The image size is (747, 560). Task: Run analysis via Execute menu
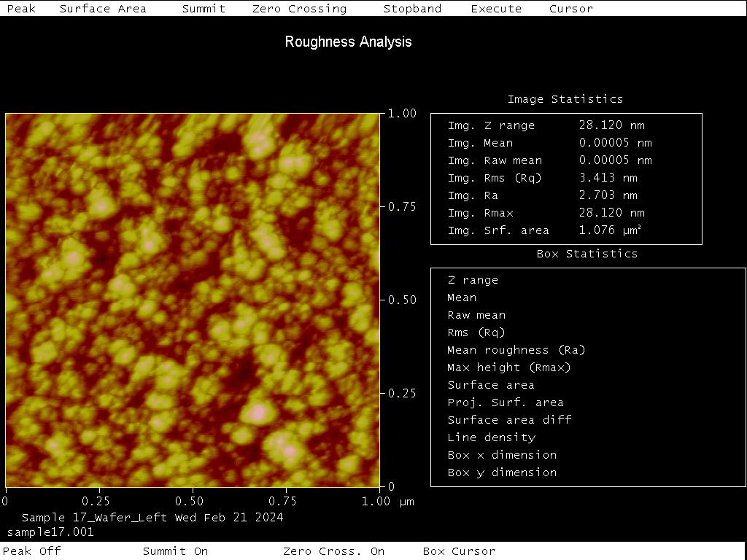click(496, 9)
